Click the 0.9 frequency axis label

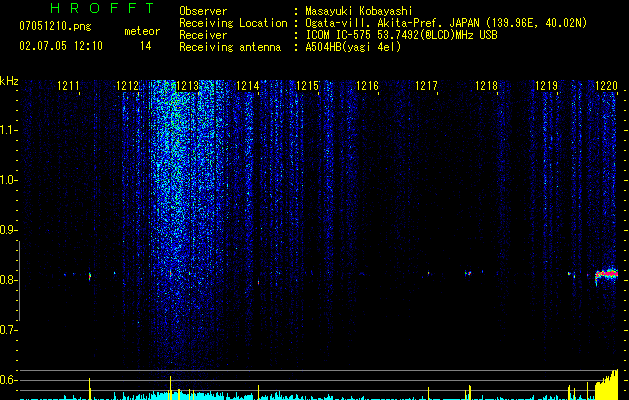[x=8, y=230]
